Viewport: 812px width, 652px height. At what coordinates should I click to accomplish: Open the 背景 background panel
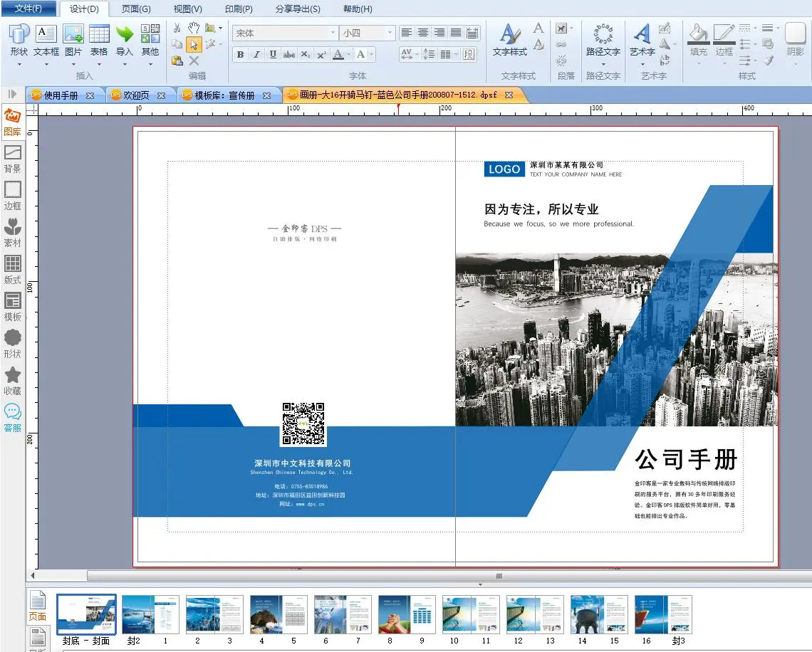point(12,158)
